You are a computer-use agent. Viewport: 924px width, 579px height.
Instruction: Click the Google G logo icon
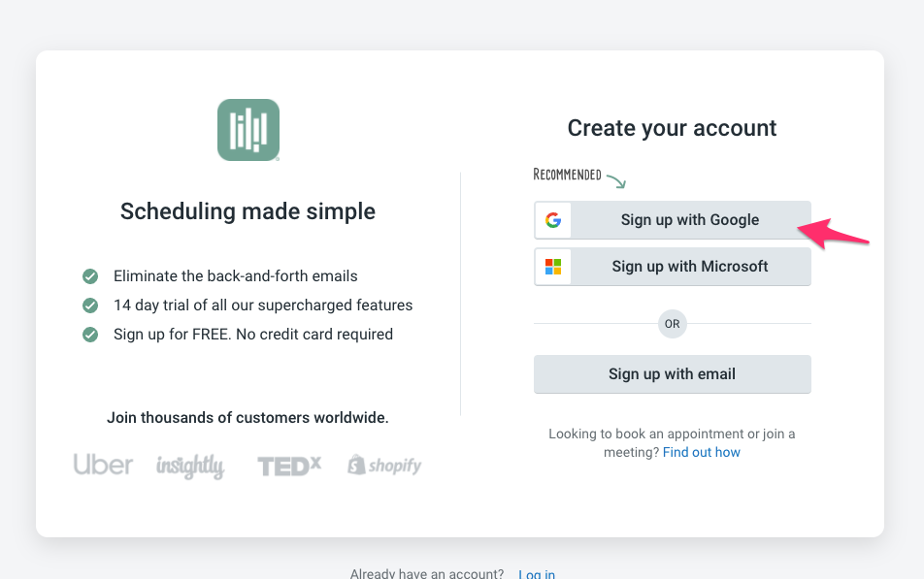tap(553, 220)
